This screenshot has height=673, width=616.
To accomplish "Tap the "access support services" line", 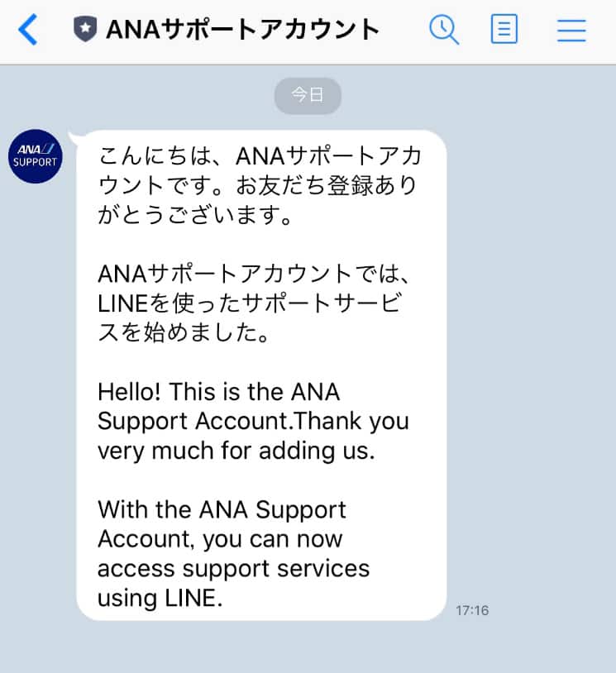I will tap(233, 569).
